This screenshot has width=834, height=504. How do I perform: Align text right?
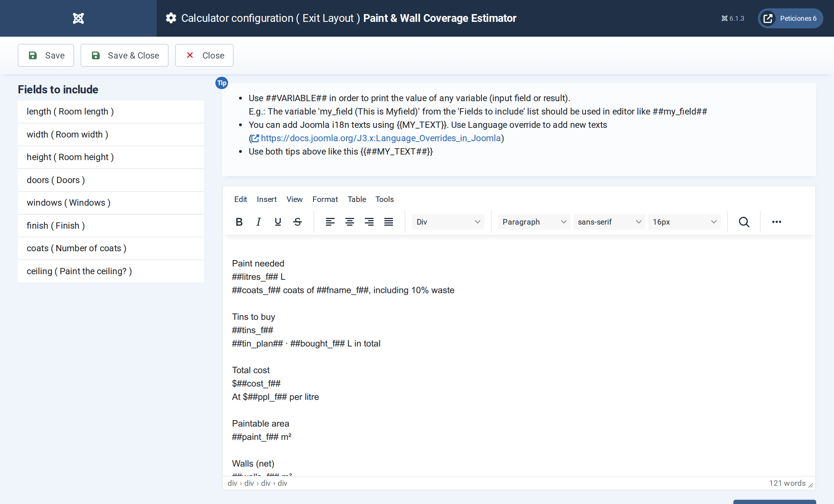(369, 222)
